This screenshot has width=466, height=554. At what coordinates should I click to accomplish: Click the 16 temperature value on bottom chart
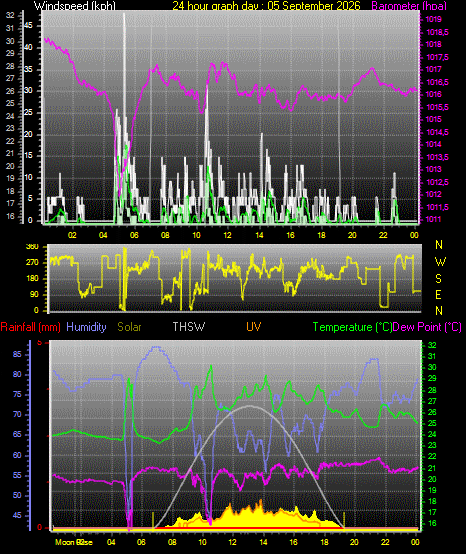click(x=432, y=523)
